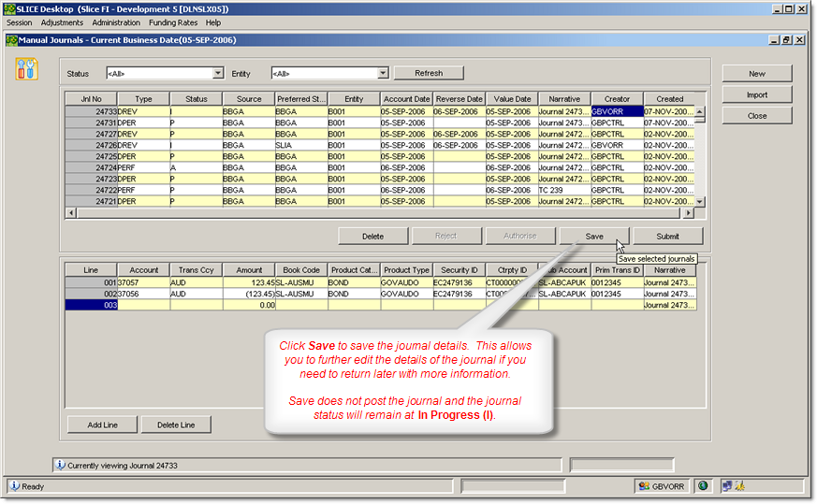Expand the Entity filter dropdown

pyautogui.click(x=383, y=73)
